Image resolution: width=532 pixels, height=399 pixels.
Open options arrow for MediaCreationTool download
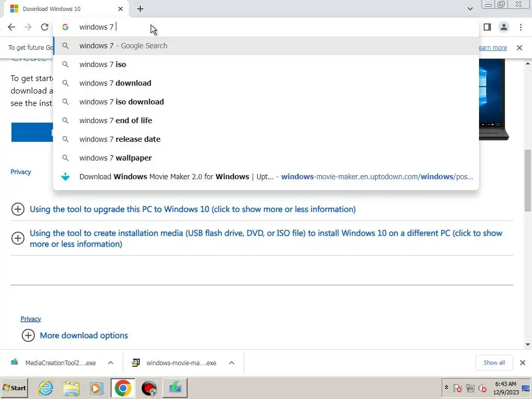[x=111, y=363]
